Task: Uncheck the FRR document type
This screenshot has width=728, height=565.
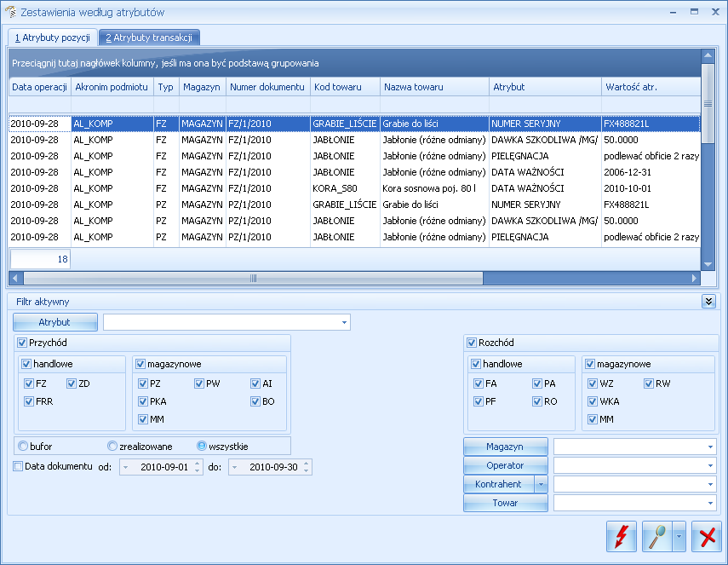Action: click(29, 401)
